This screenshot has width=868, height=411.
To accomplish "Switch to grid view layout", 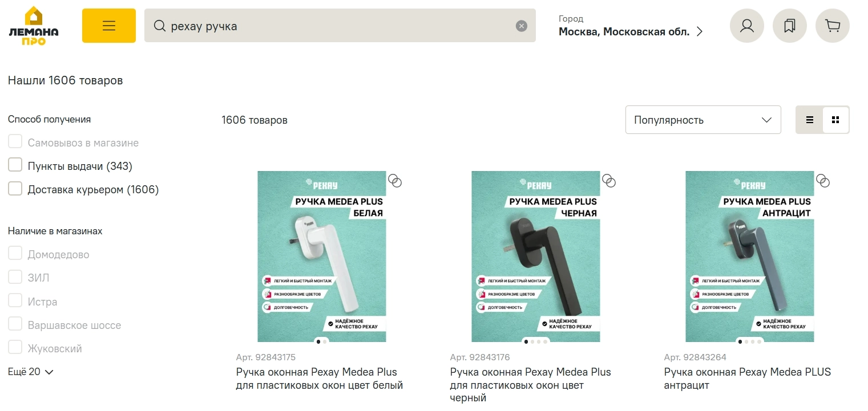I will pyautogui.click(x=835, y=120).
